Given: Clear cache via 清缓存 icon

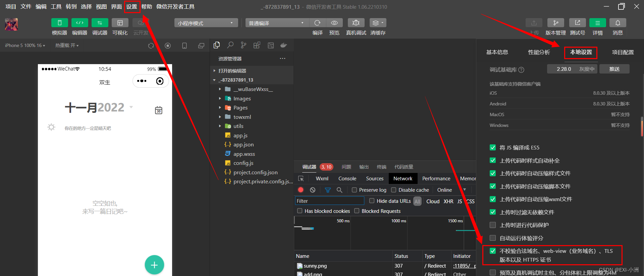Looking at the screenshot, I should [x=378, y=23].
